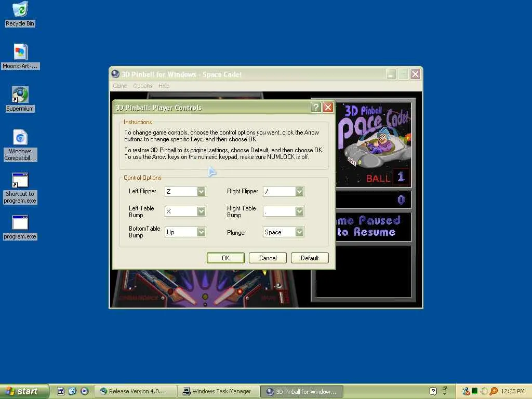Click the 3D Pinball window title icon
The width and height of the screenshot is (532, 399).
[115, 74]
